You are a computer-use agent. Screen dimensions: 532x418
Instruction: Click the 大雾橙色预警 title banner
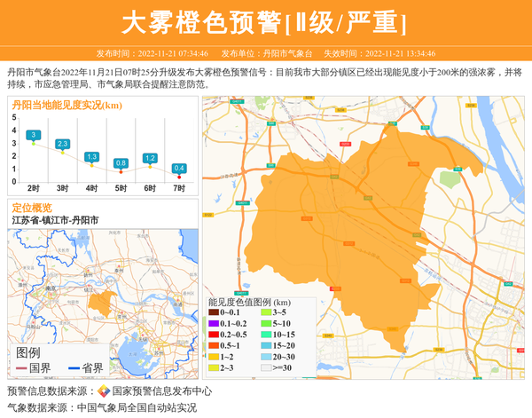265,22
